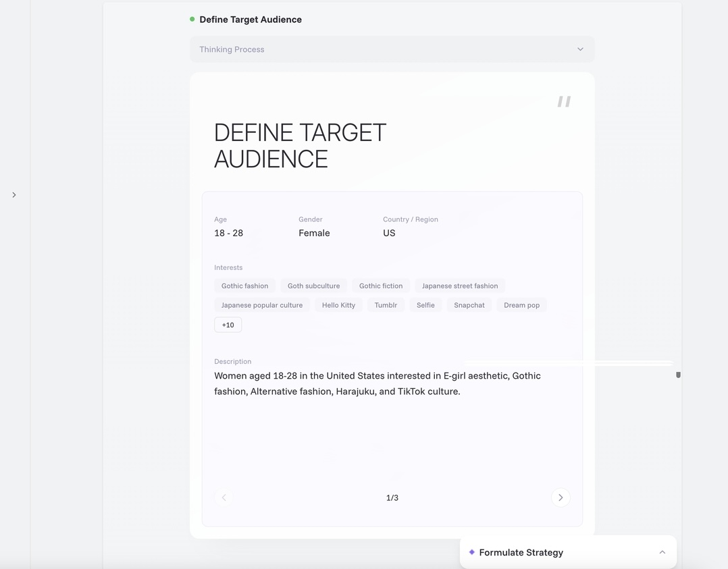
Task: Select the Japanese street fashion tag
Action: pyautogui.click(x=459, y=286)
